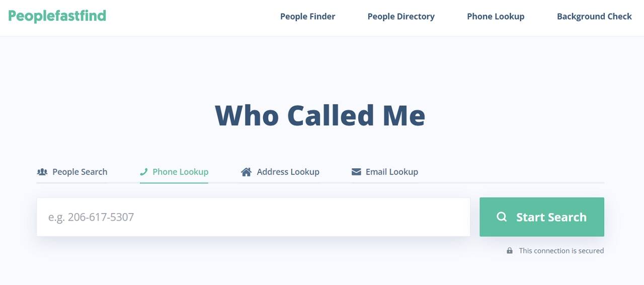Click the magnifying glass icon in Start Search
Viewport: 644px width, 285px height.
[x=502, y=217]
